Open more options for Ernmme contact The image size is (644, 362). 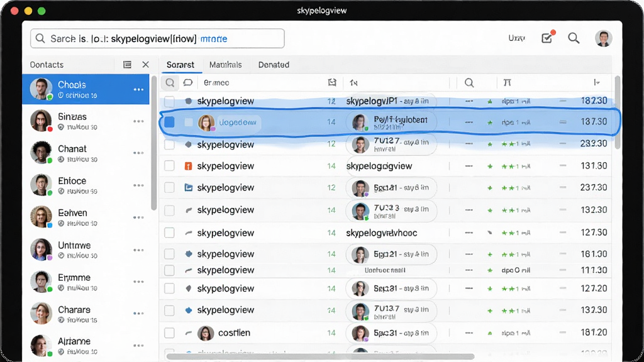coord(138,282)
